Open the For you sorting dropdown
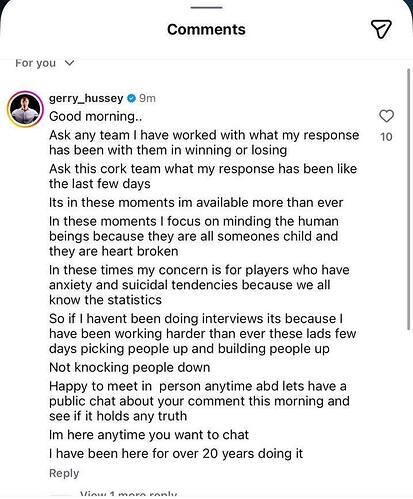The image size is (413, 499). coord(45,63)
